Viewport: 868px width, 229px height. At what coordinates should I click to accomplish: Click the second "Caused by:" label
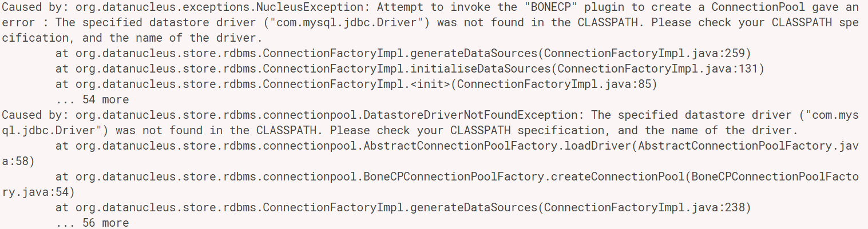(35, 115)
